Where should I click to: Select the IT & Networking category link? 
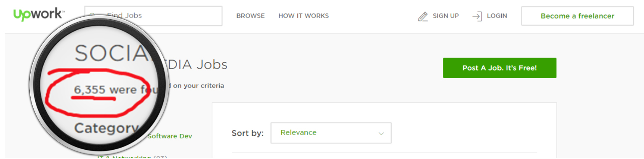[124, 157]
